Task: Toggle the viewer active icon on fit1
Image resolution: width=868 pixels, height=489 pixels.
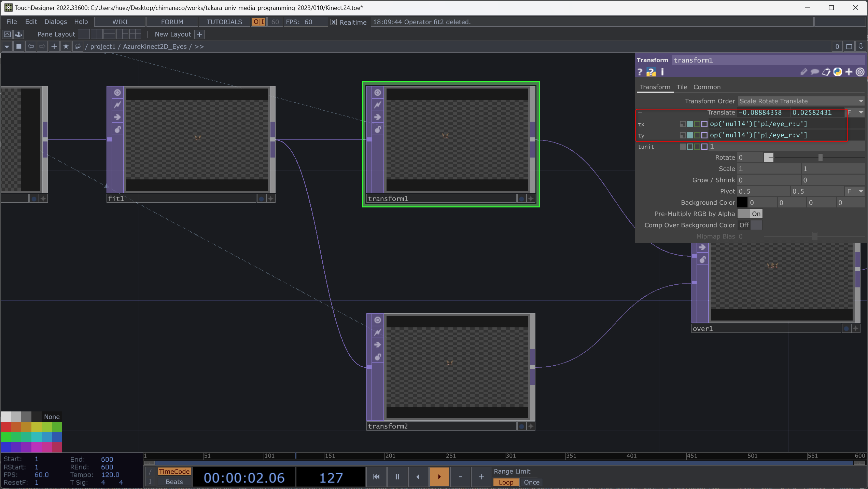Action: pyautogui.click(x=117, y=93)
